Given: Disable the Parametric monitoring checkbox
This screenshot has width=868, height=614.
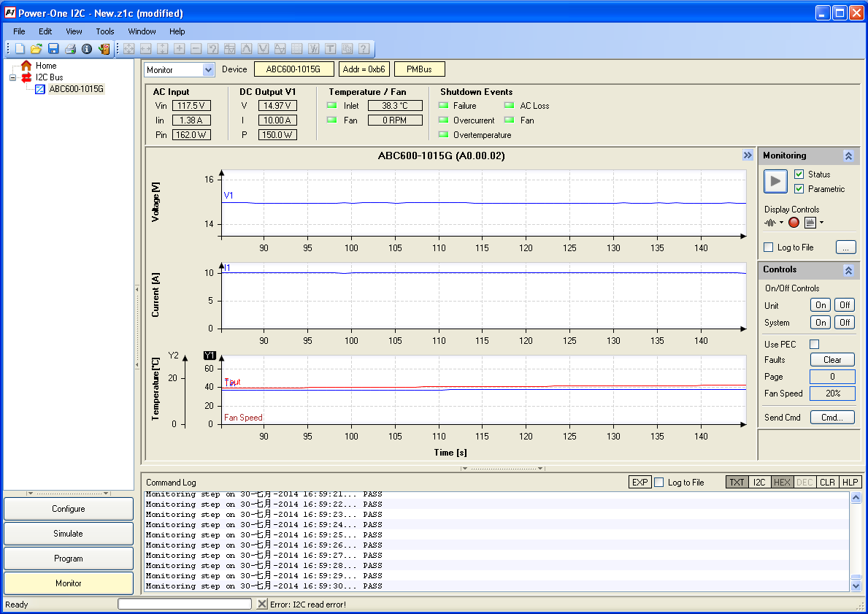Looking at the screenshot, I should coord(799,188).
